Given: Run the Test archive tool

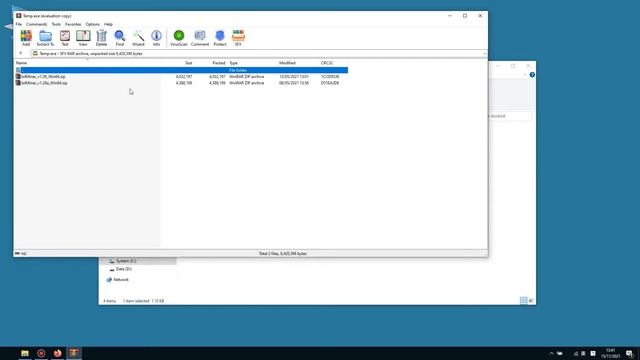Looking at the screenshot, I should [x=65, y=38].
